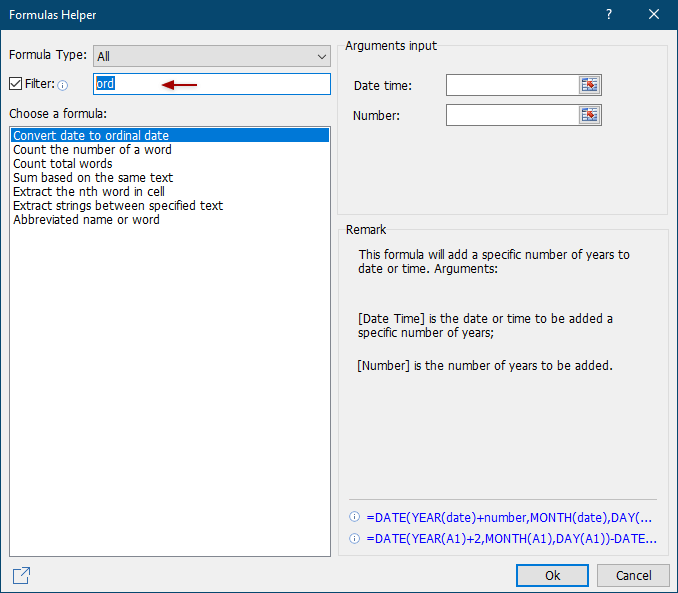Choose Extract the nth word in cell
This screenshot has width=678, height=593.
tap(89, 191)
